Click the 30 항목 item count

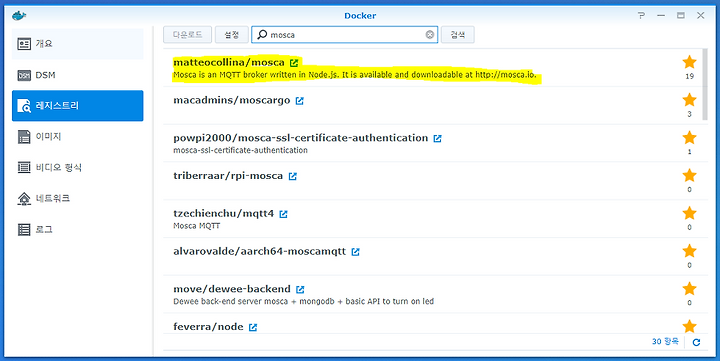pyautogui.click(x=665, y=341)
